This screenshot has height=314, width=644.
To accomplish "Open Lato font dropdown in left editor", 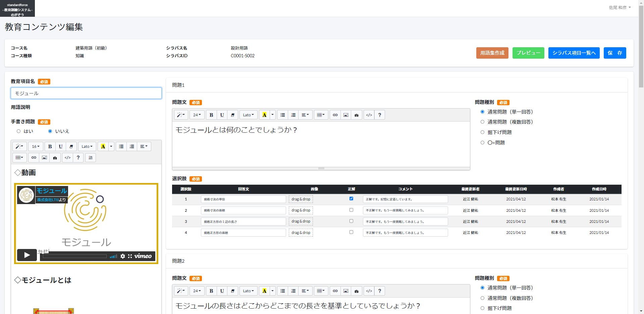I will (87, 146).
